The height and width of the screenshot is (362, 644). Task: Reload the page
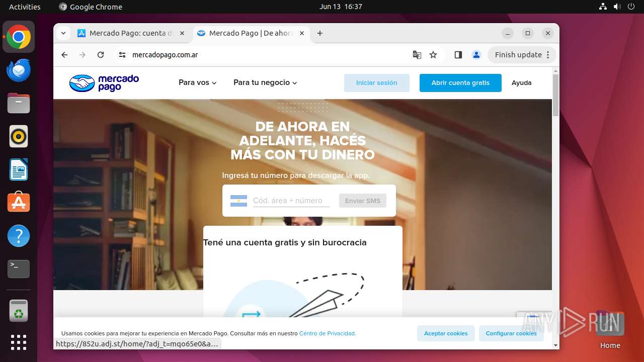click(x=101, y=55)
